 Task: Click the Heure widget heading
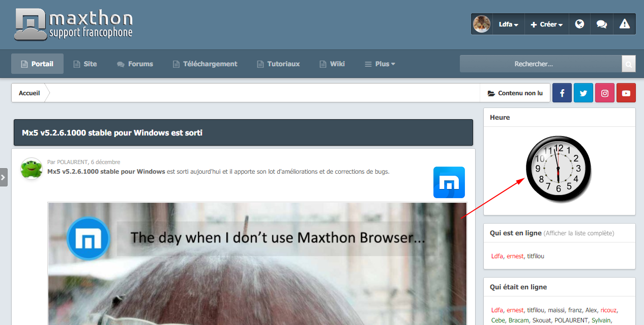tap(500, 117)
